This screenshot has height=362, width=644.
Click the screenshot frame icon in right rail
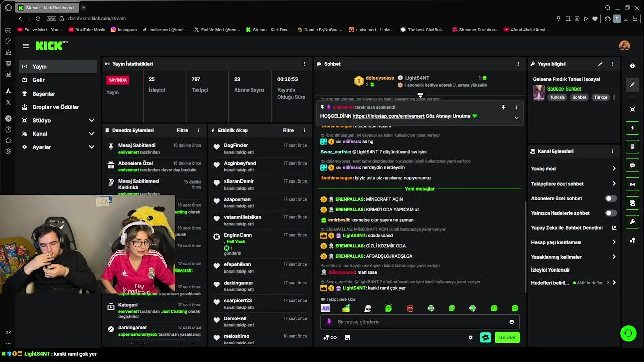632,109
